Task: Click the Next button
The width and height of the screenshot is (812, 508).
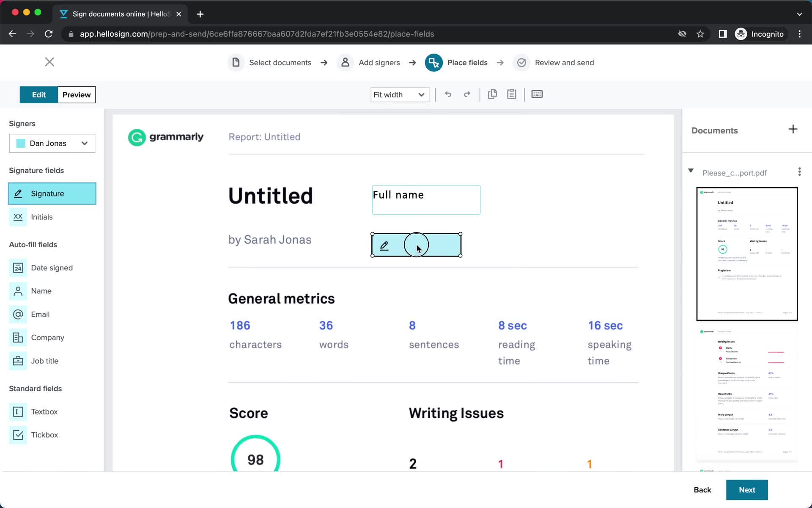Action: pyautogui.click(x=747, y=490)
